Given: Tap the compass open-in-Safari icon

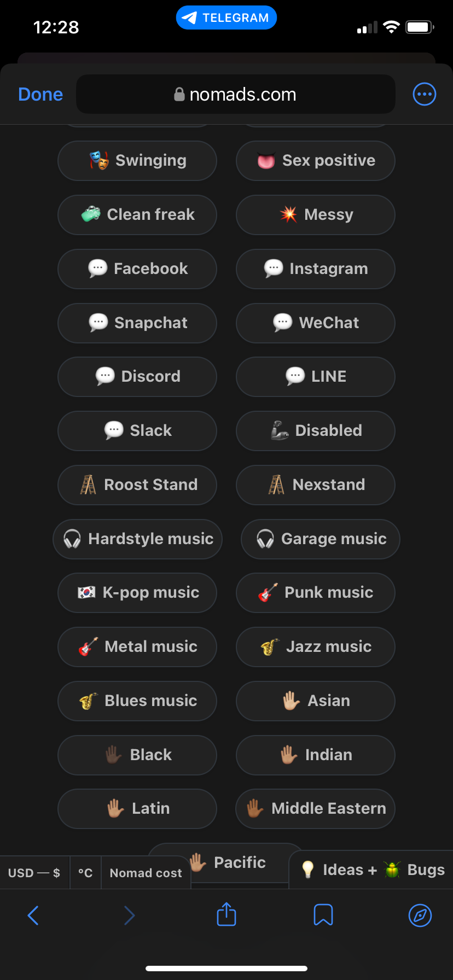Looking at the screenshot, I should click(420, 915).
